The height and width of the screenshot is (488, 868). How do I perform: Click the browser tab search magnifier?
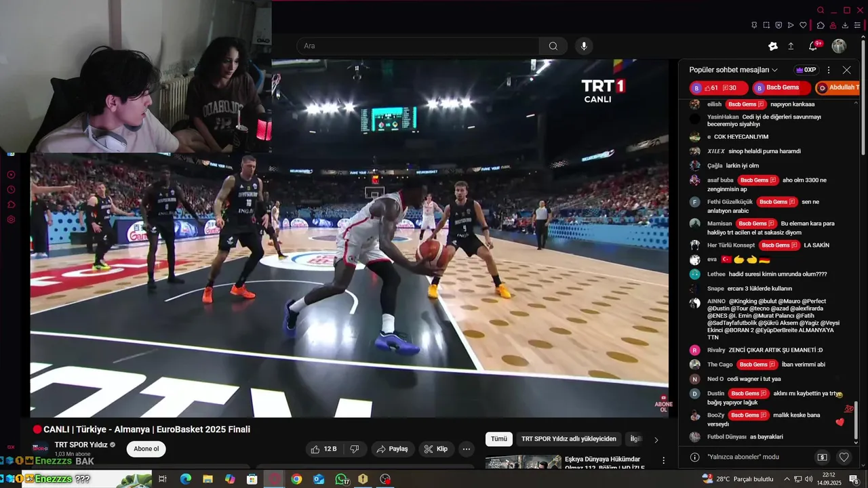point(821,10)
